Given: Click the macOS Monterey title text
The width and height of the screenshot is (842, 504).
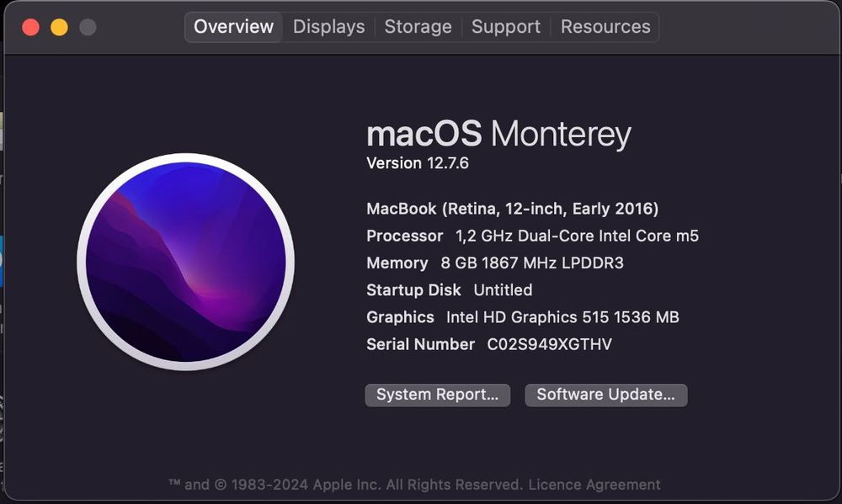Looking at the screenshot, I should coord(498,135).
